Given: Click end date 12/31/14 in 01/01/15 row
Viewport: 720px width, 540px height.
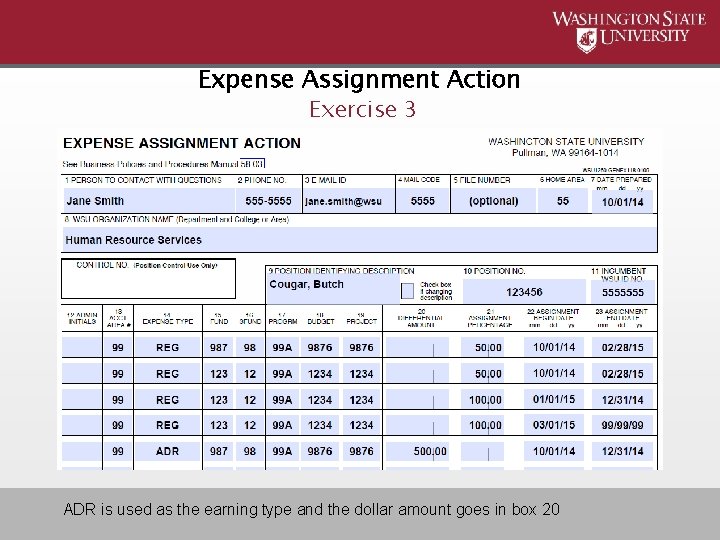Looking at the screenshot, I should [x=622, y=399].
